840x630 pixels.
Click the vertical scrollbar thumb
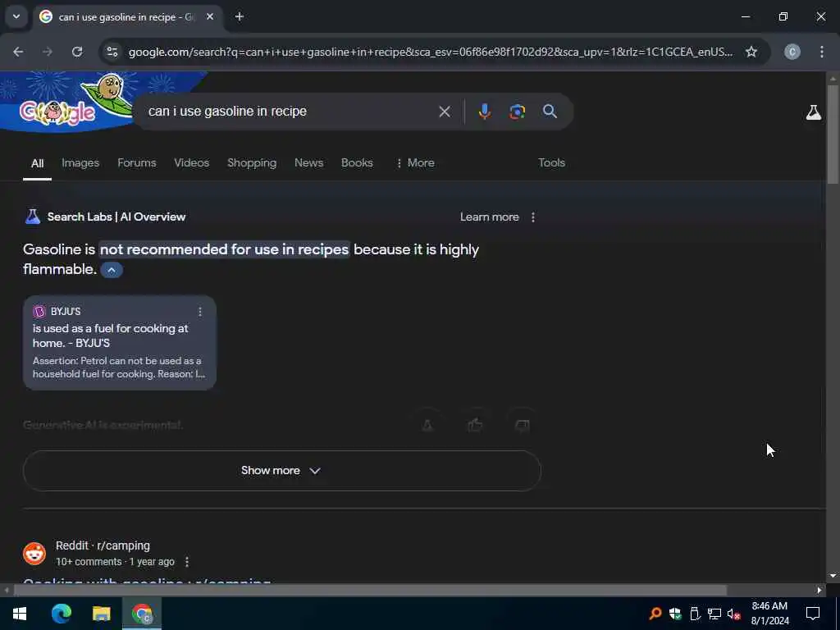point(833,134)
